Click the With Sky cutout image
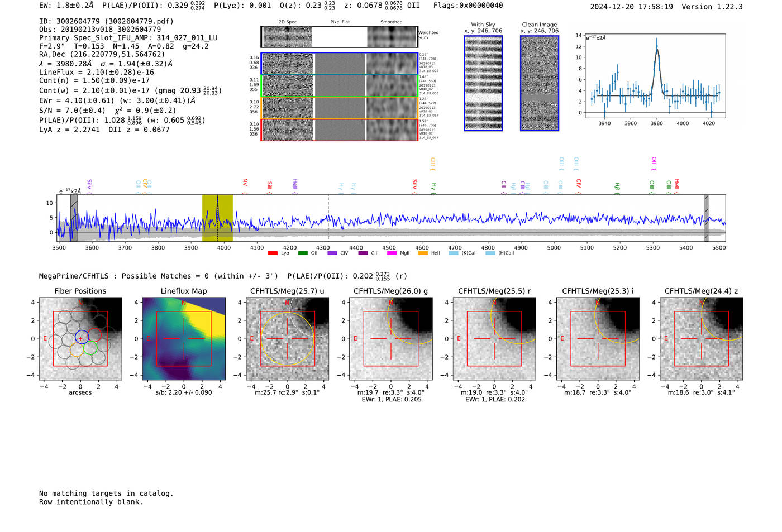Image resolution: width=782 pixels, height=532 pixels. 483,83
